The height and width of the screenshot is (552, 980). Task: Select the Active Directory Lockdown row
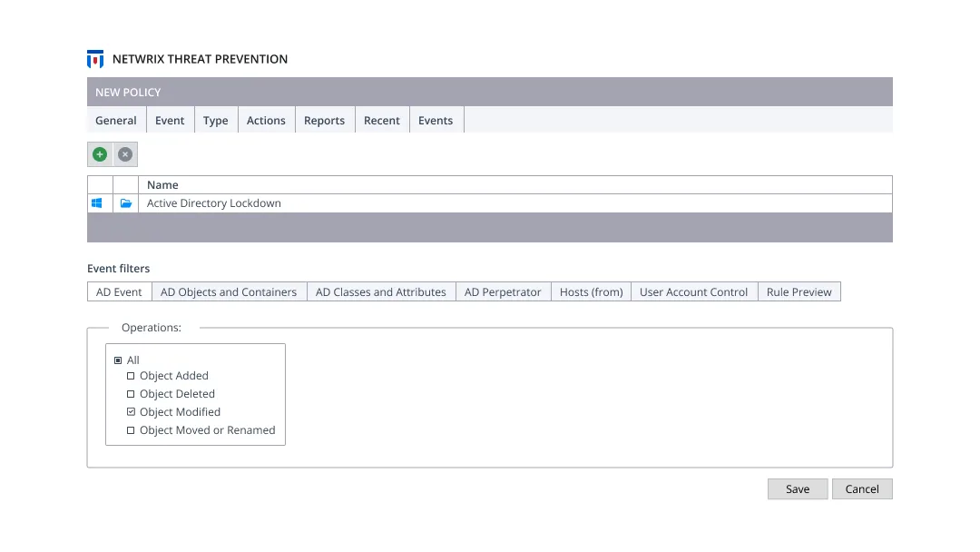coord(490,203)
